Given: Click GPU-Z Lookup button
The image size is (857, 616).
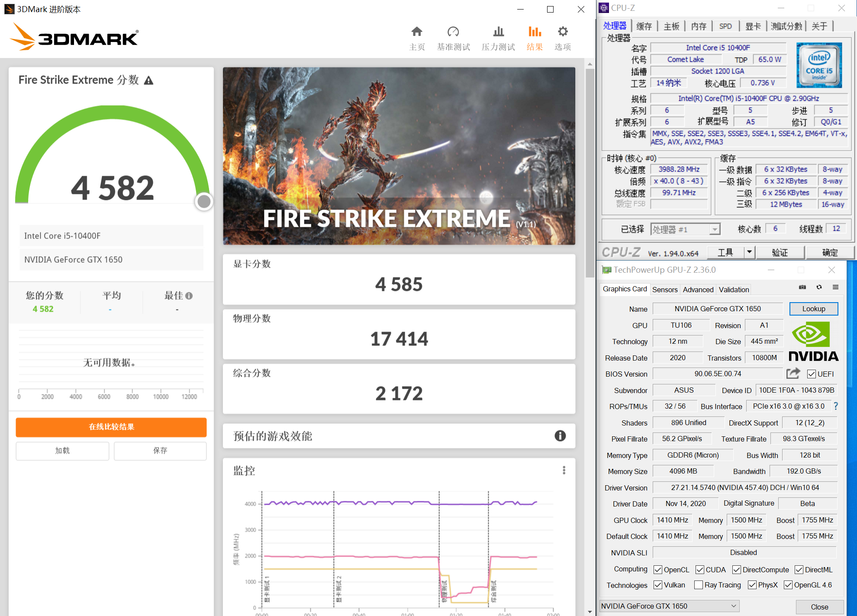Looking at the screenshot, I should (814, 309).
